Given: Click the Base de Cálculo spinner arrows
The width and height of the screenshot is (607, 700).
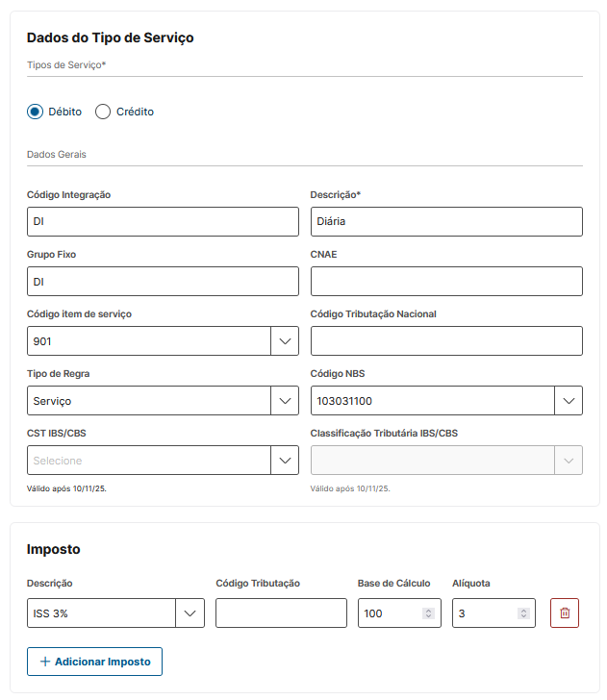Looking at the screenshot, I should [428, 613].
